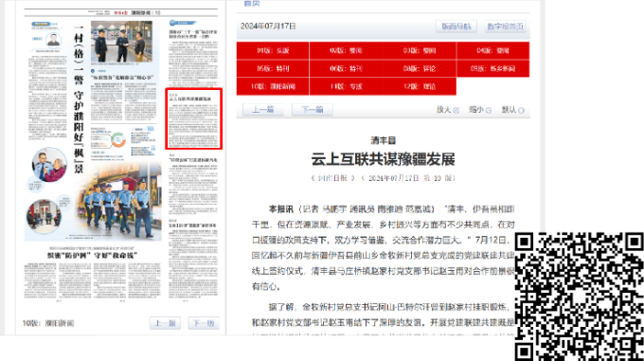
Task: Open the donut chart infographic on the page preview
Action: (x=117, y=140)
